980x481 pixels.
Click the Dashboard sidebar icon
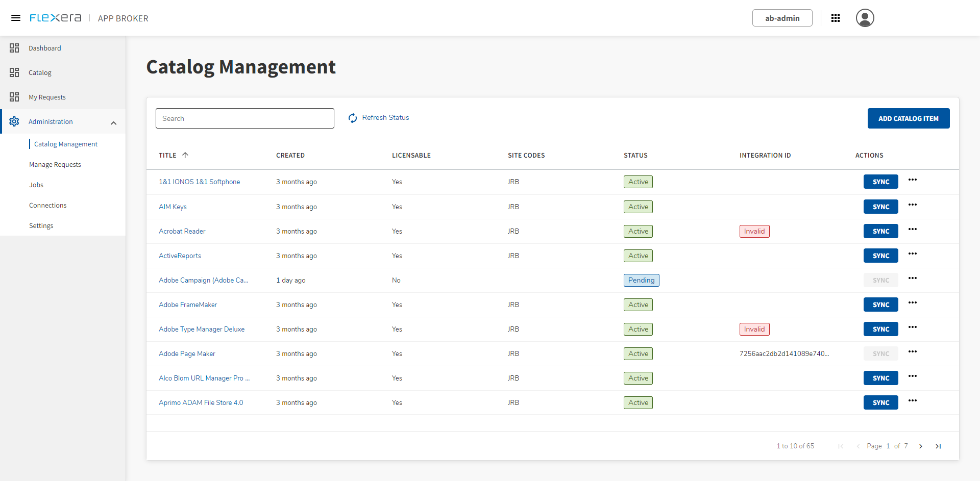(x=14, y=48)
